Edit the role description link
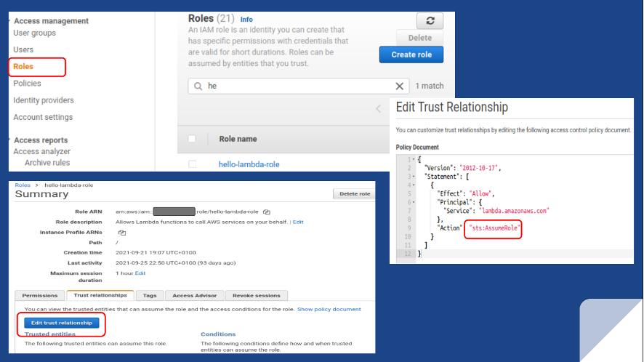 pos(298,222)
